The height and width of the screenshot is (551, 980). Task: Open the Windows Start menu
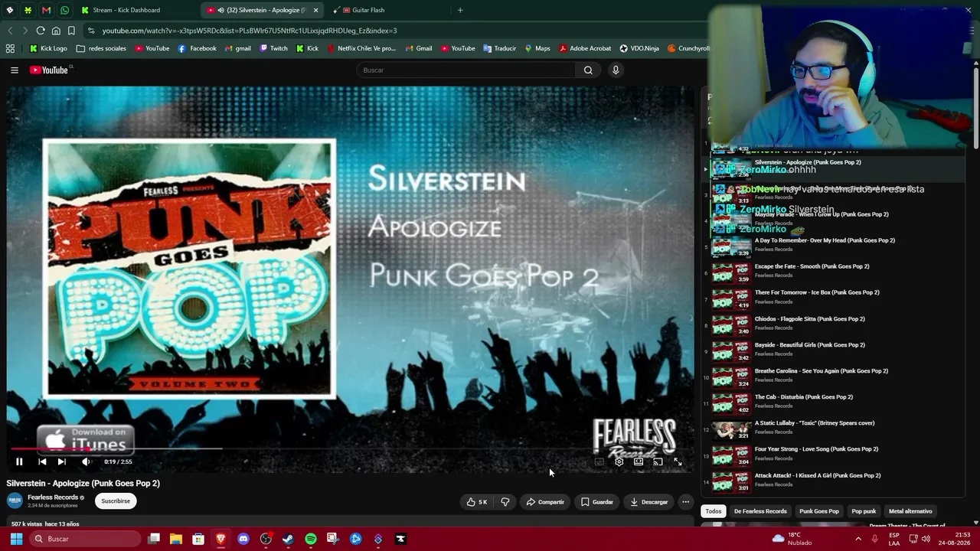[16, 539]
